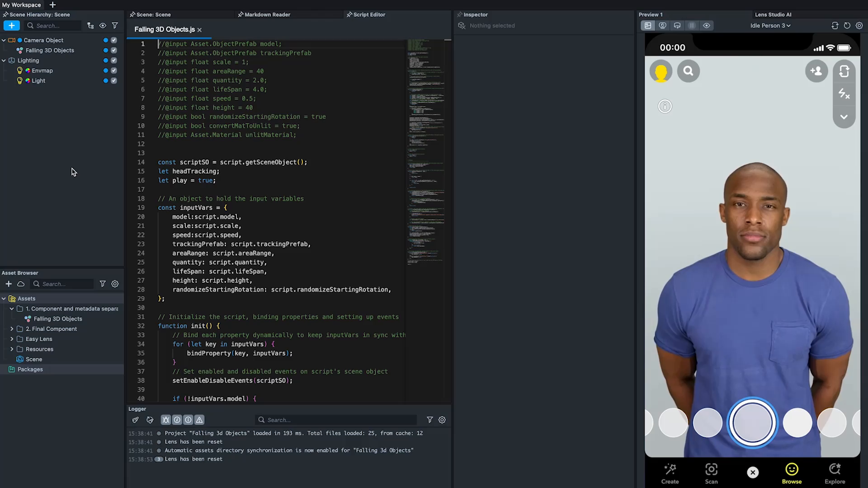Image resolution: width=868 pixels, height=488 pixels.
Task: Click Logger search field
Action: click(x=335, y=420)
